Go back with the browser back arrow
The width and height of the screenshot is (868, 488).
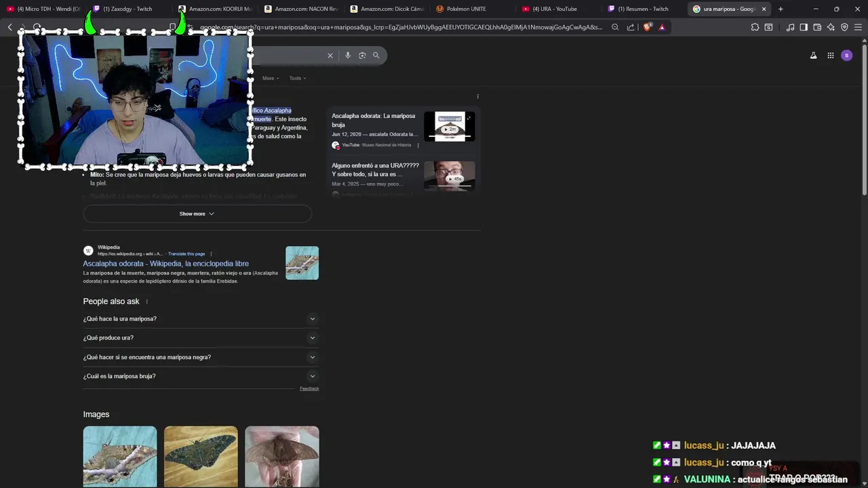pos(9,27)
